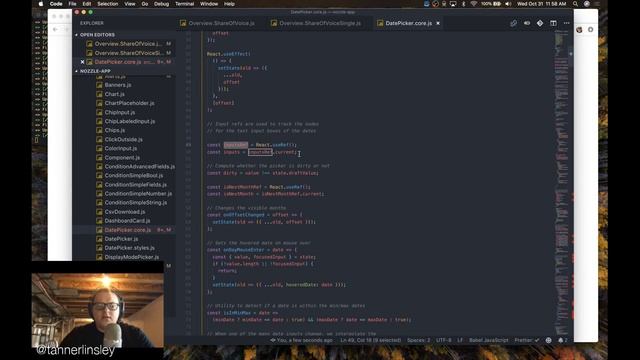The height and width of the screenshot is (360, 640).
Task: Select the DatePicker.core.js editor tab
Action: click(408, 23)
